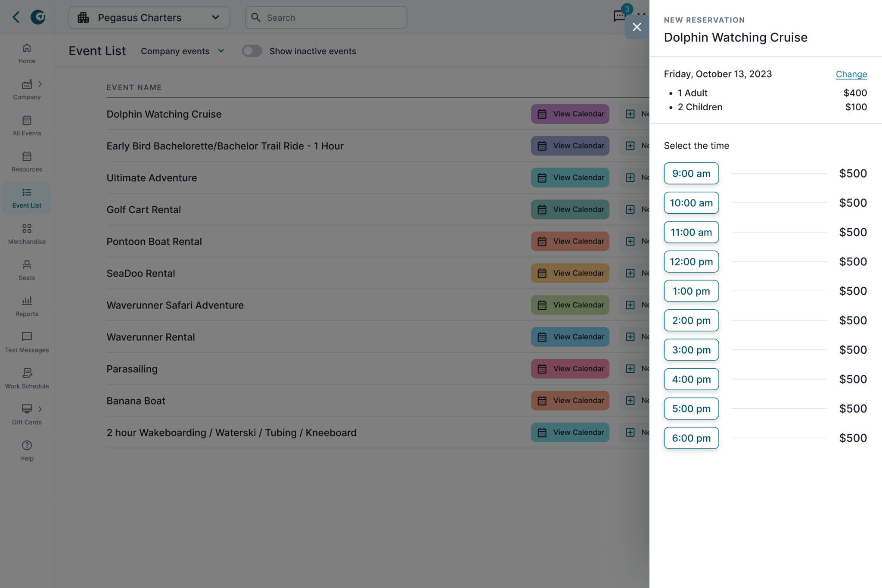882x588 pixels.
Task: Open the messages icon with notification badge
Action: pos(619,16)
